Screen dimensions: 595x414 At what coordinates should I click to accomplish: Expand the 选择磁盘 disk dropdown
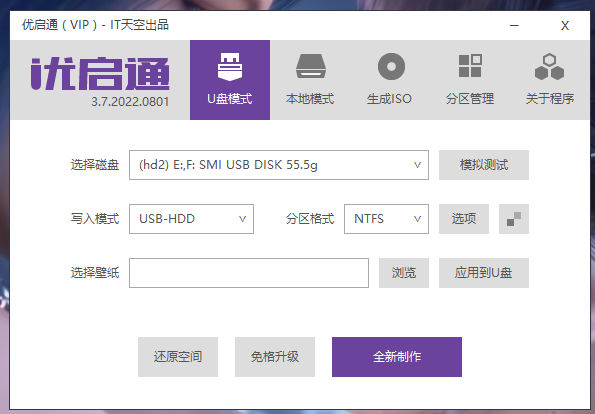click(x=279, y=165)
